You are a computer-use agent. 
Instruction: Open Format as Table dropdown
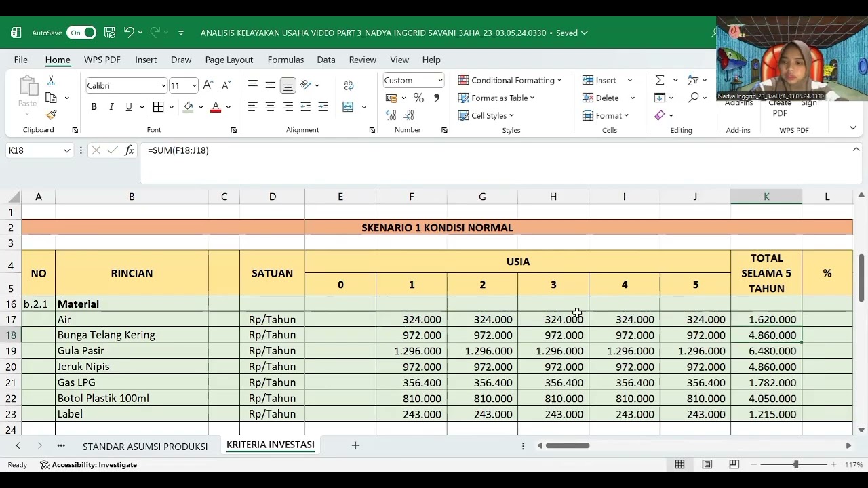tap(496, 98)
